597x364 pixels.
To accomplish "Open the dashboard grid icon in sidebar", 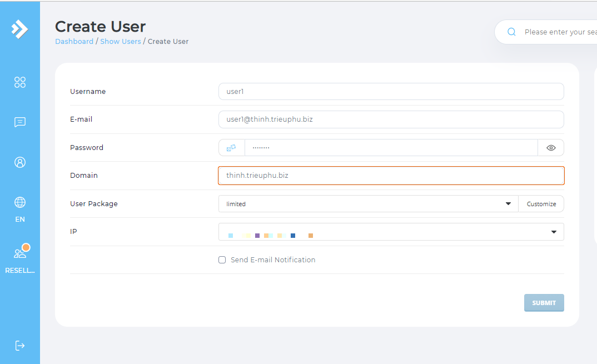I will click(20, 82).
